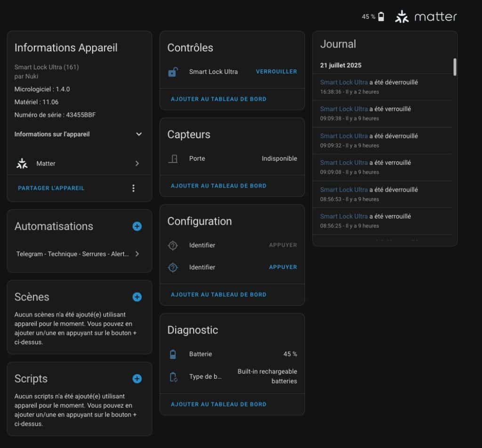
Task: Click the Journal card title
Action: (338, 44)
